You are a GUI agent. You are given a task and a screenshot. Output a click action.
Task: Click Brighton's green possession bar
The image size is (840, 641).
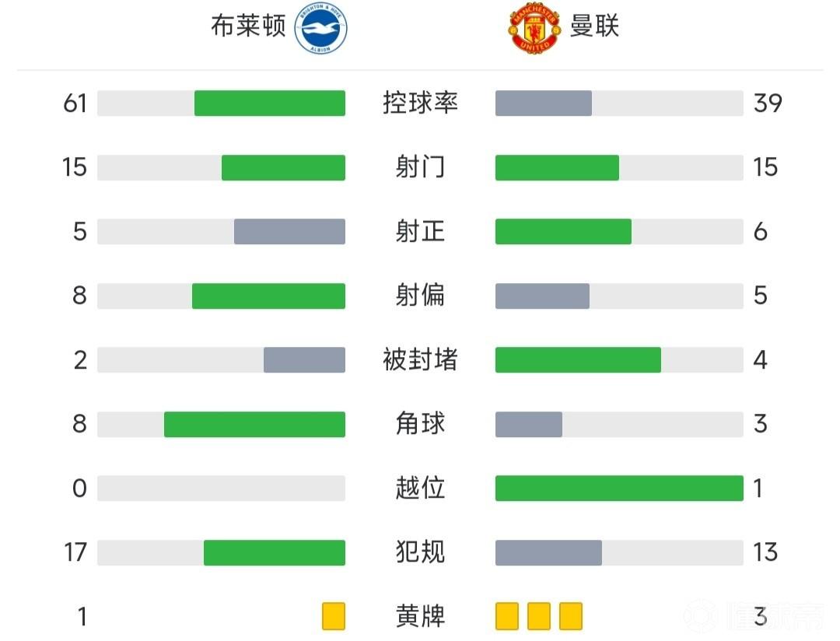[269, 103]
